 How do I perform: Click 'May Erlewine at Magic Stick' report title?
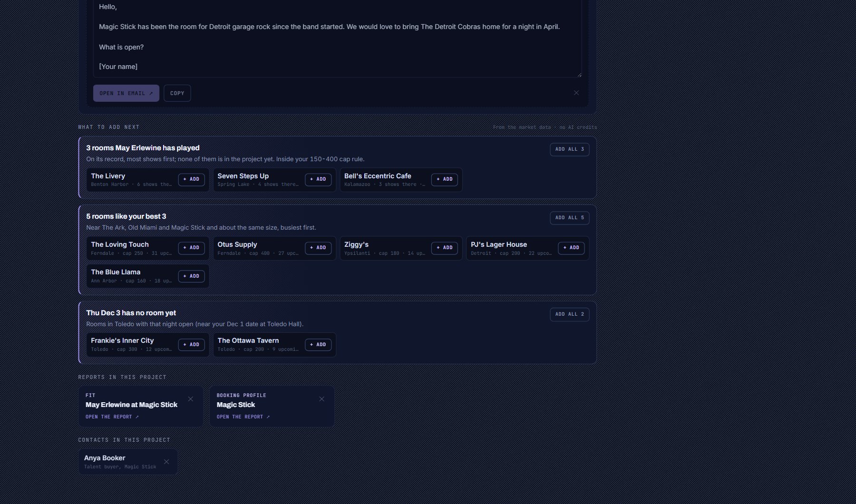[x=131, y=405]
